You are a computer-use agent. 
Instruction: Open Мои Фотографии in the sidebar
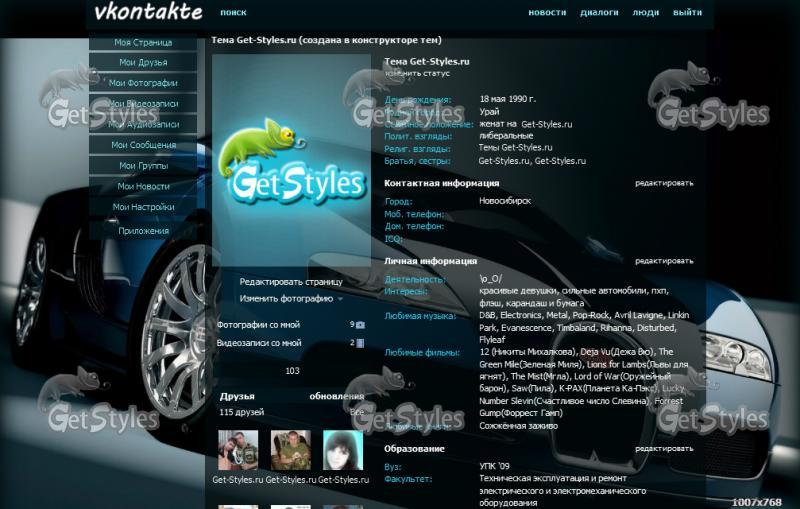143,83
